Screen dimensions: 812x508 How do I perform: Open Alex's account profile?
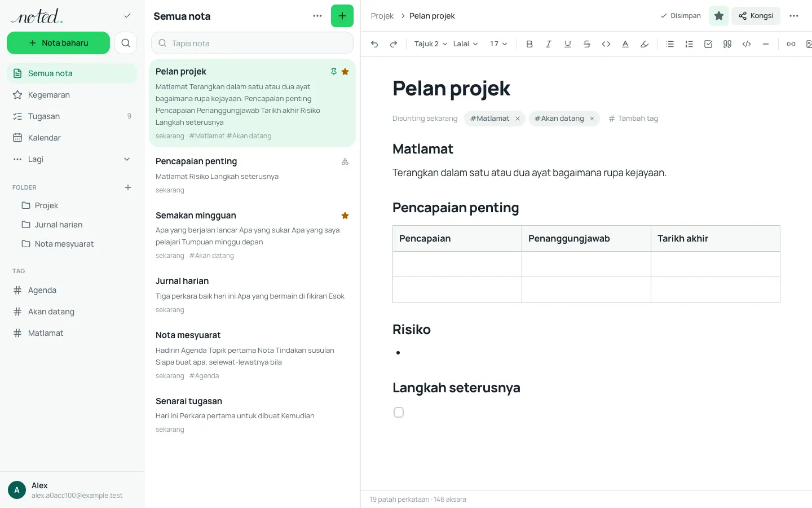pyautogui.click(x=72, y=490)
